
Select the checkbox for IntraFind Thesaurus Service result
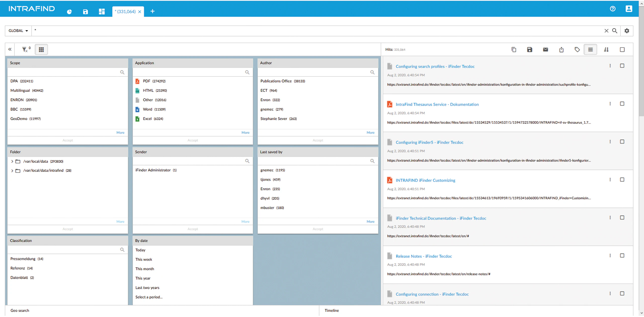(623, 103)
